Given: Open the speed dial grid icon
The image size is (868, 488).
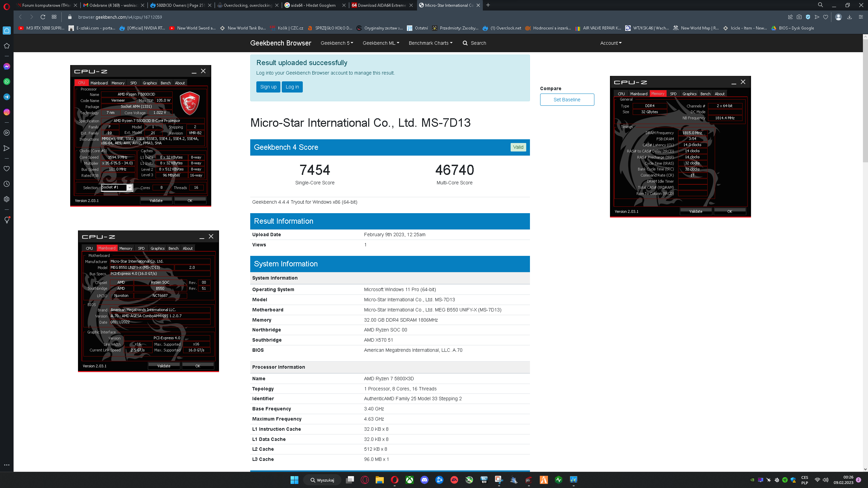Looking at the screenshot, I should [54, 17].
